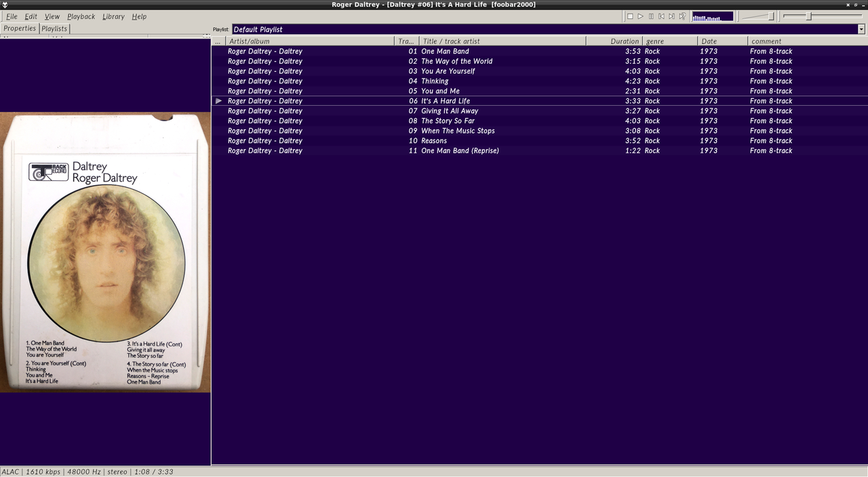This screenshot has height=477, width=868.
Task: Sort by Title / track artist header
Action: click(x=502, y=41)
